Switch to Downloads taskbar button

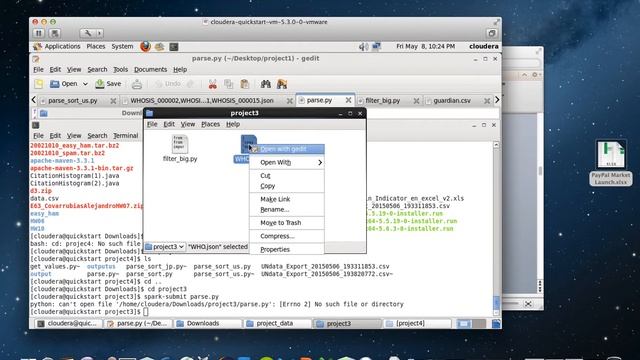click(x=209, y=324)
